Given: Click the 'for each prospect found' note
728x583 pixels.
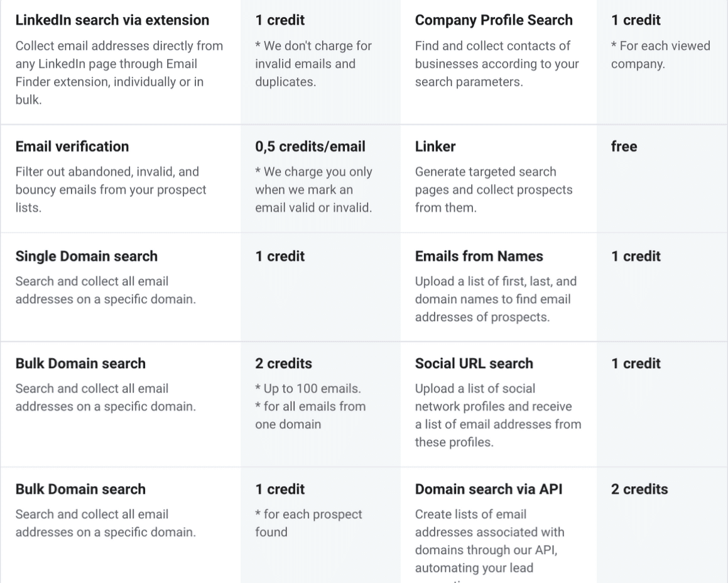Looking at the screenshot, I should pos(308,523).
